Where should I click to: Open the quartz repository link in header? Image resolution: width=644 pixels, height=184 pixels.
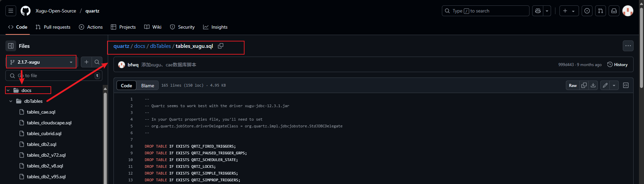click(x=92, y=11)
